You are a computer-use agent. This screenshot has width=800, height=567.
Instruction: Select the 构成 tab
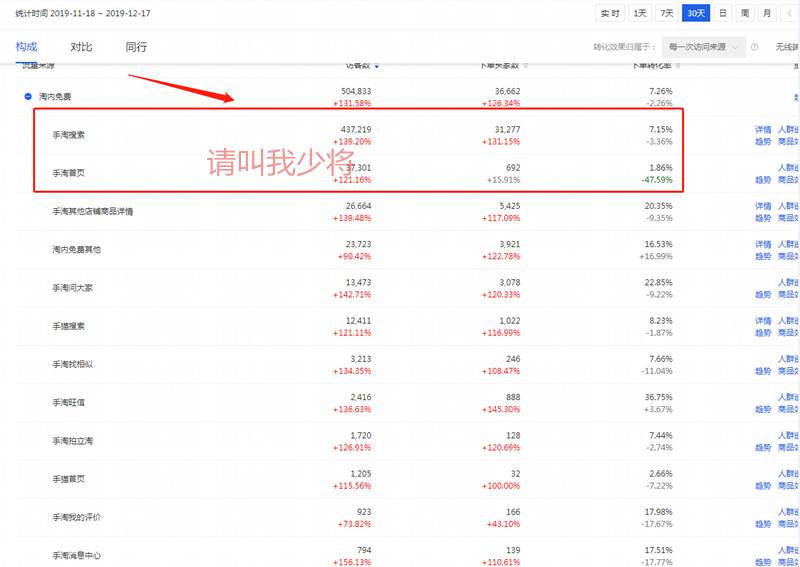pos(27,47)
